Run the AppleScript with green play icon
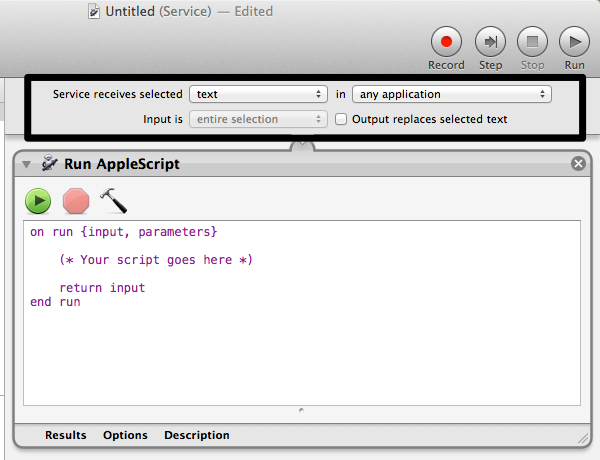Screen dimensions: 600x460 38,201
